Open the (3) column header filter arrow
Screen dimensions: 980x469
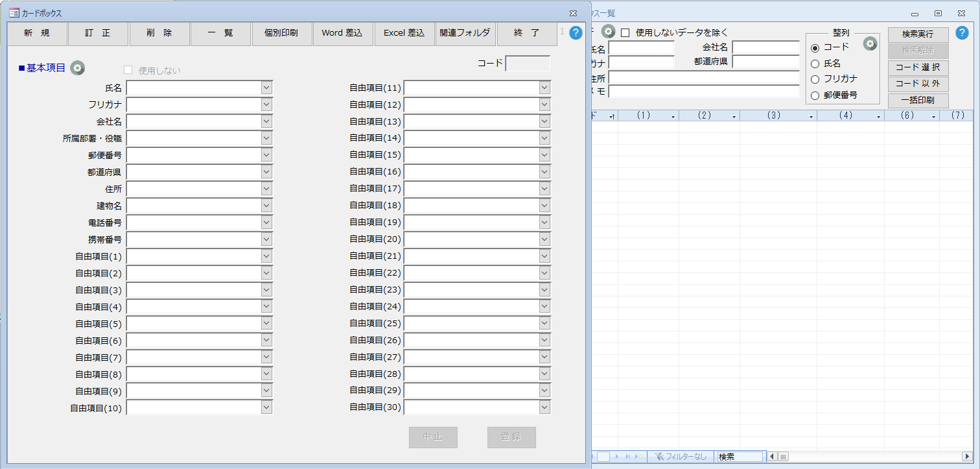pyautogui.click(x=811, y=116)
